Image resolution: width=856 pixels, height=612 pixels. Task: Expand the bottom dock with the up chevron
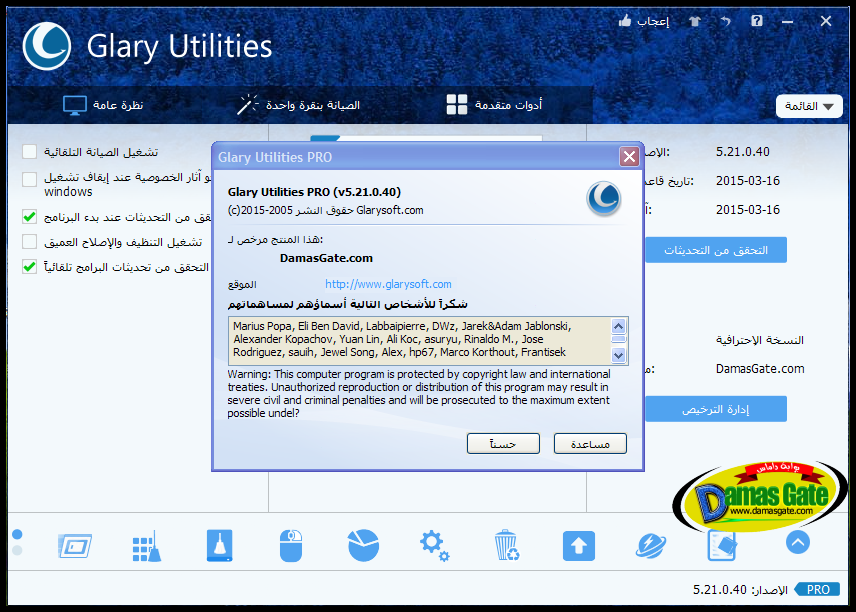point(798,543)
